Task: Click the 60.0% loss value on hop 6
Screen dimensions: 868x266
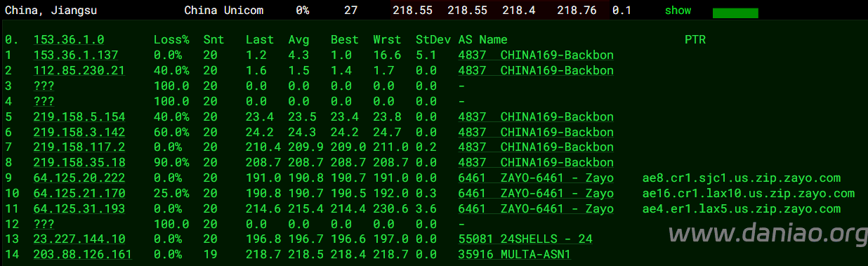Action: (171, 132)
